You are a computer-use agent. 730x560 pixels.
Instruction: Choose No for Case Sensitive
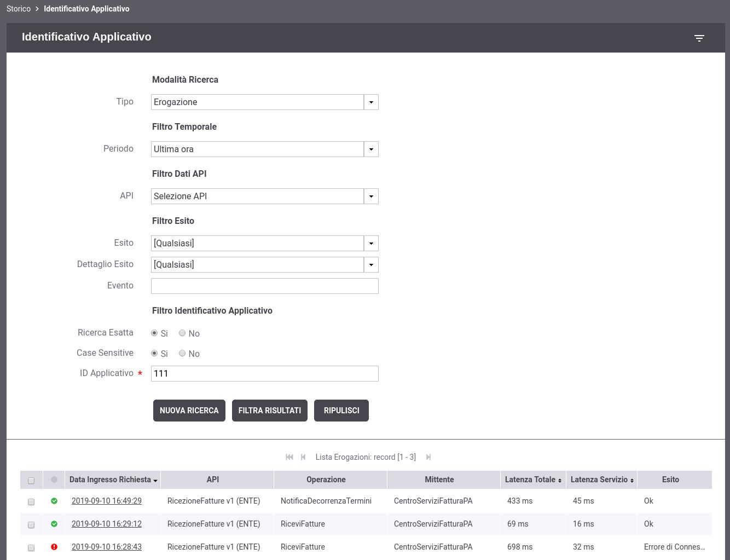pos(182,353)
